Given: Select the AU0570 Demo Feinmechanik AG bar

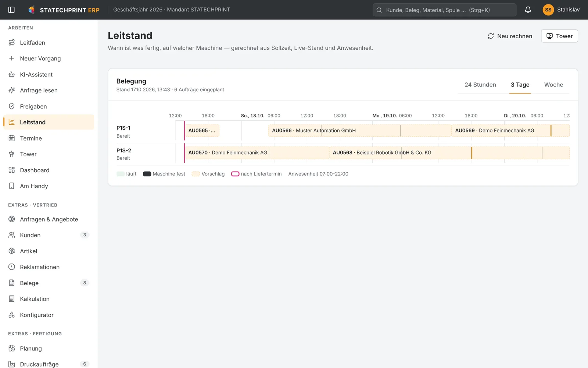Looking at the screenshot, I should click(x=257, y=153).
